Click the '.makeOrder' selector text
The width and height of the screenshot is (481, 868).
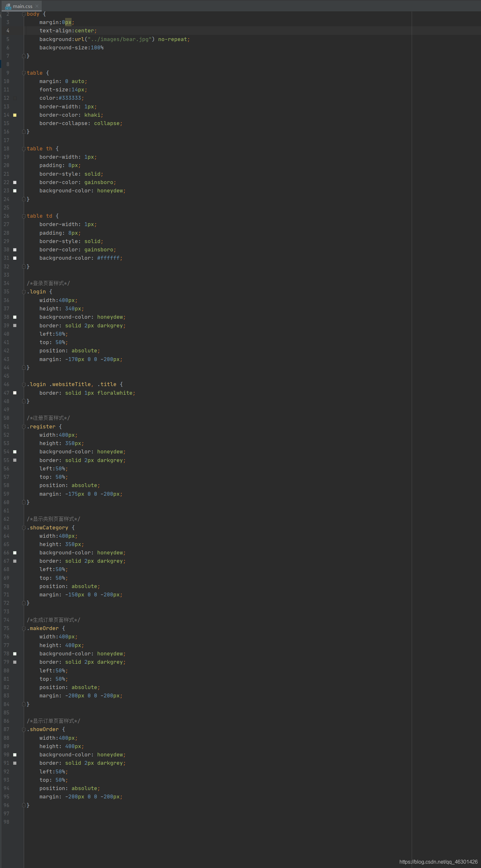(43, 628)
